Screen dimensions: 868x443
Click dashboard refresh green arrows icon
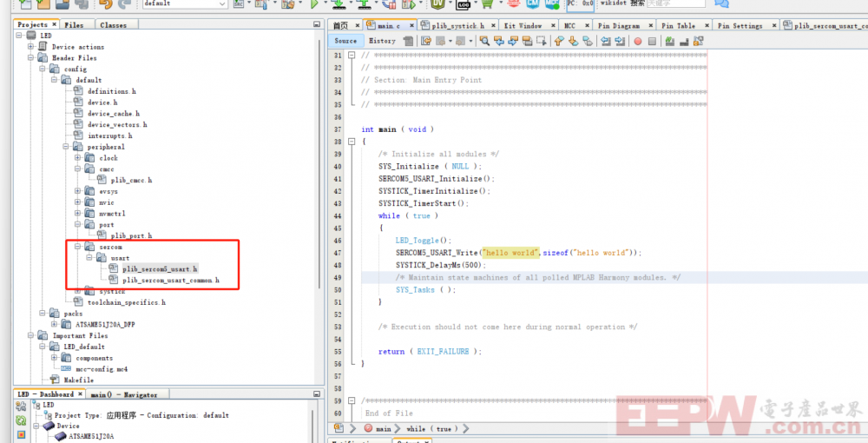point(21,420)
